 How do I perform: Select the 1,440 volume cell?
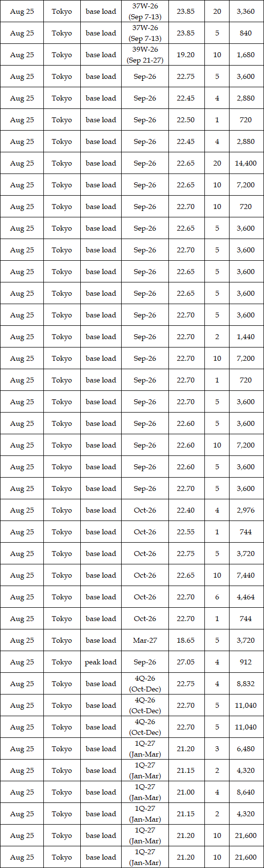coord(246,337)
